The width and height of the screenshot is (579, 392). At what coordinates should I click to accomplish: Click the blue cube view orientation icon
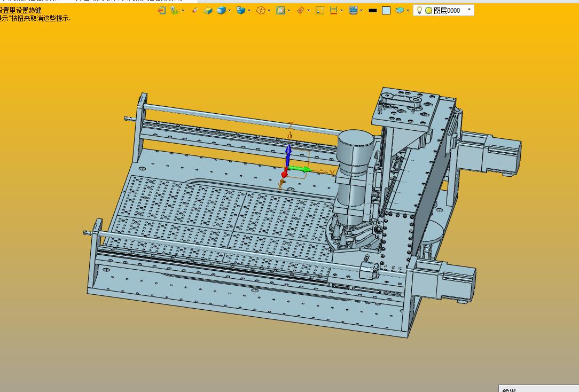pyautogui.click(x=241, y=11)
